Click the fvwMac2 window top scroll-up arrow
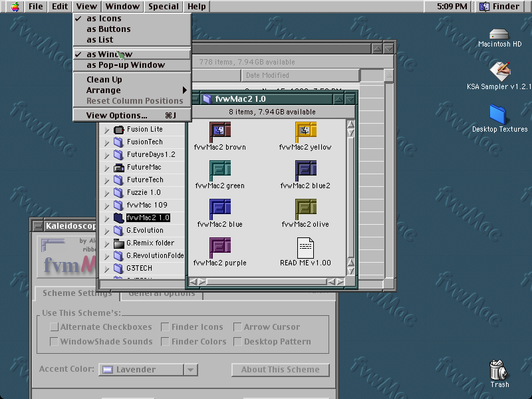The width and height of the screenshot is (532, 399). [351, 124]
